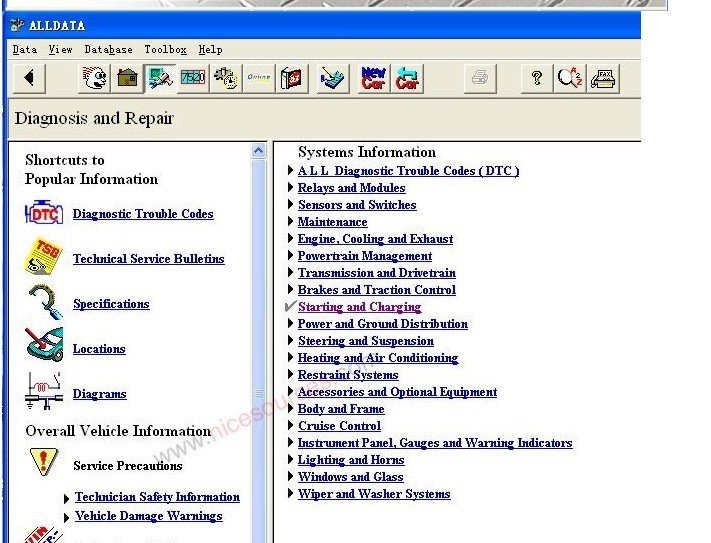Expand the Sensors and Switches arrow

[291, 204]
